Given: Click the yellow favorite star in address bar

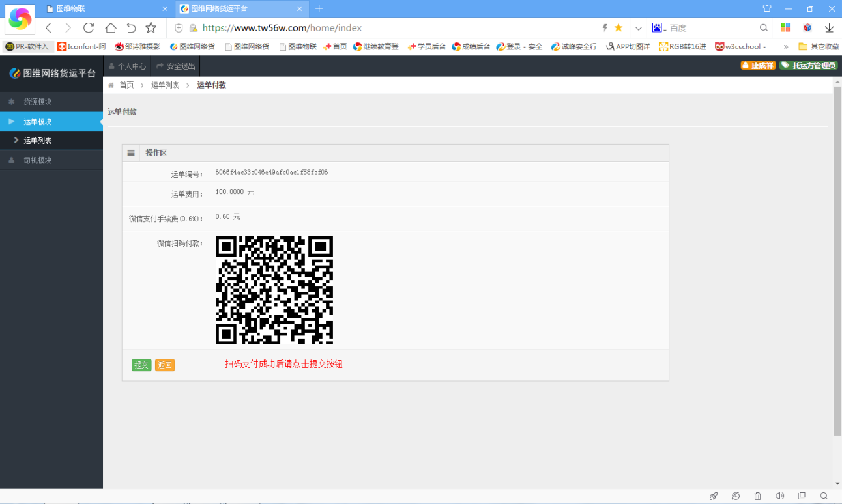Looking at the screenshot, I should (x=618, y=28).
